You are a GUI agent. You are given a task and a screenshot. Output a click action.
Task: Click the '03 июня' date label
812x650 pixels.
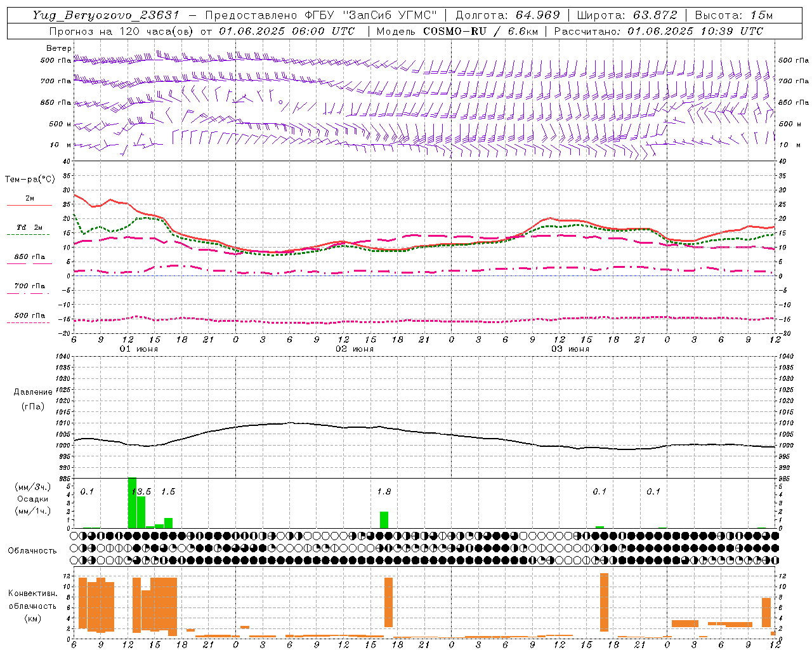[570, 349]
